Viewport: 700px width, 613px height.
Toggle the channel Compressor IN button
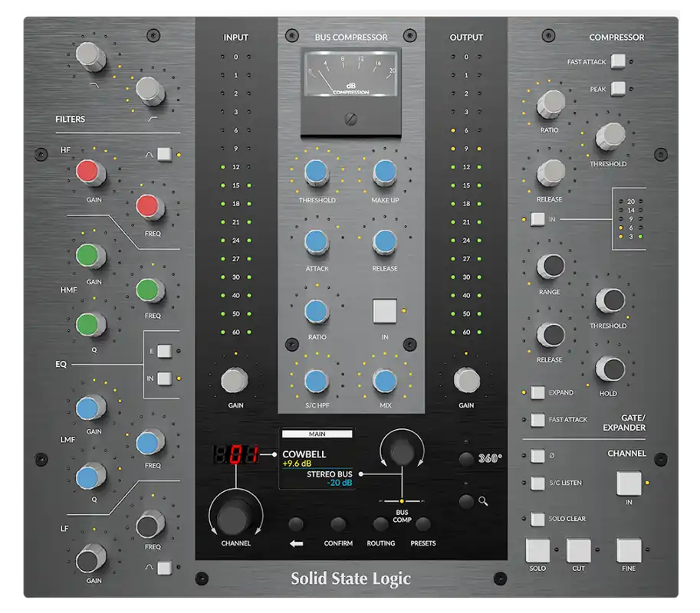coord(537,219)
